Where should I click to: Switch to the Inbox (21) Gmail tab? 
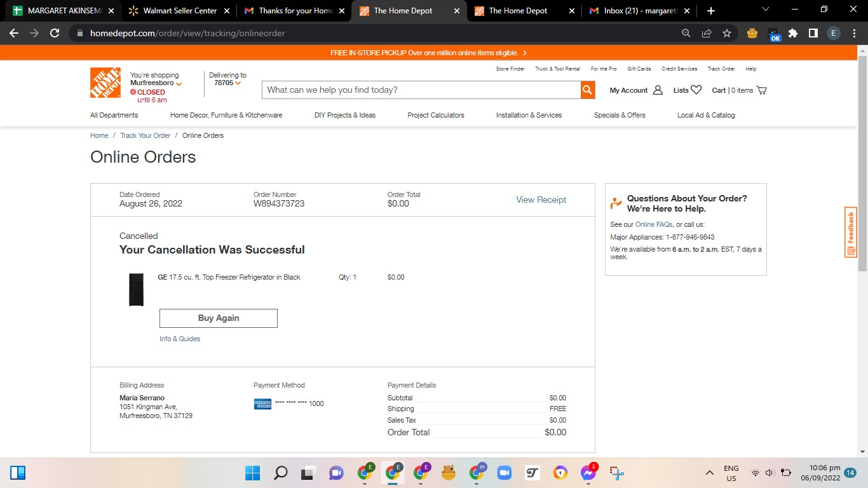click(639, 11)
